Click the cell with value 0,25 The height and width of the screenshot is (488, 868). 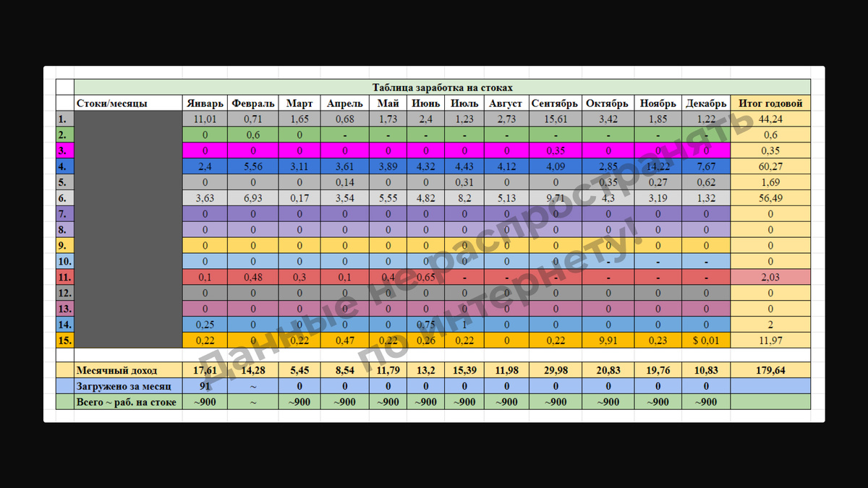205,325
